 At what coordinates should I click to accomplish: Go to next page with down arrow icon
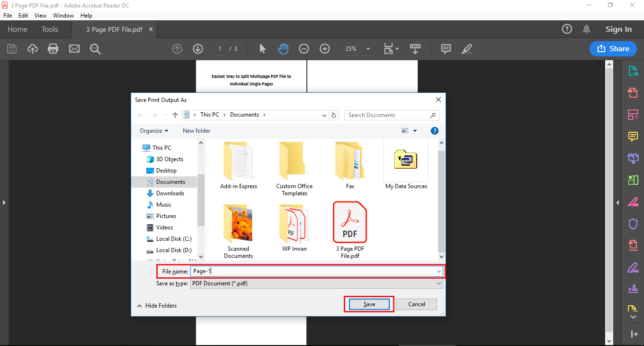198,49
